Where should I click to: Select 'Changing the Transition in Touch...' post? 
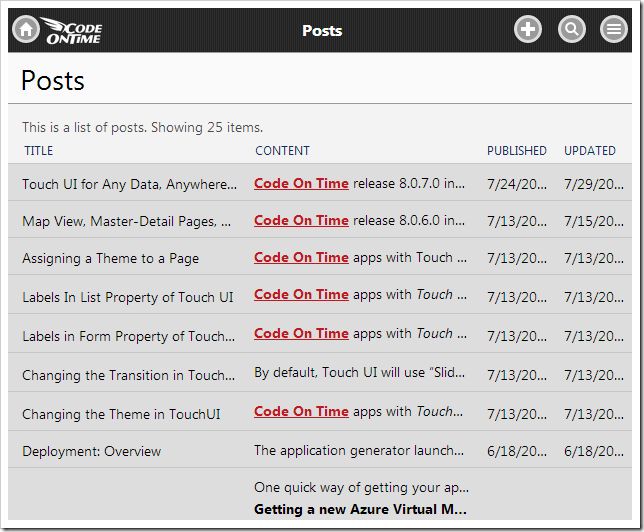129,375
